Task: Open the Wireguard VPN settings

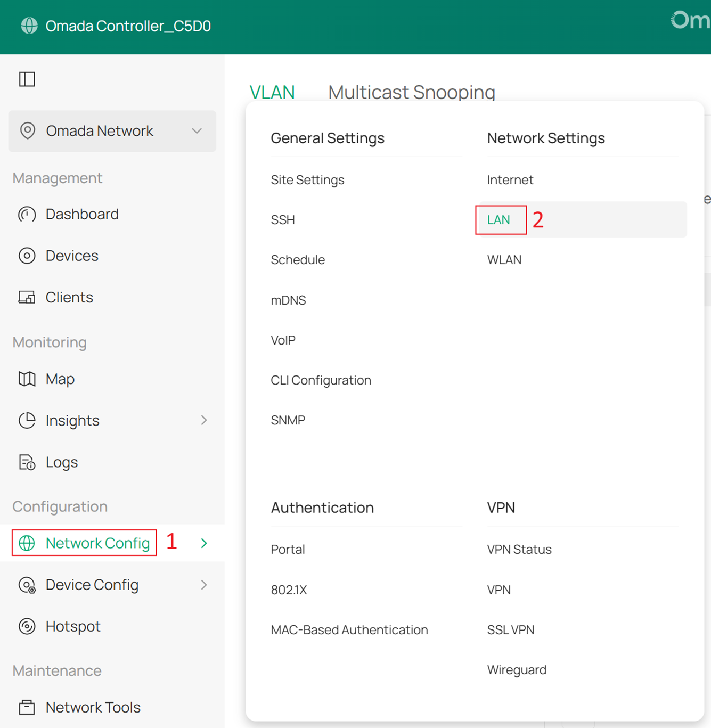Action: pos(517,669)
